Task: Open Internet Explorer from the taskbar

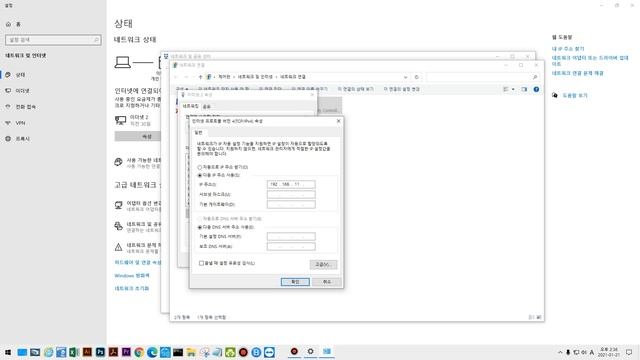Action: coord(48,352)
